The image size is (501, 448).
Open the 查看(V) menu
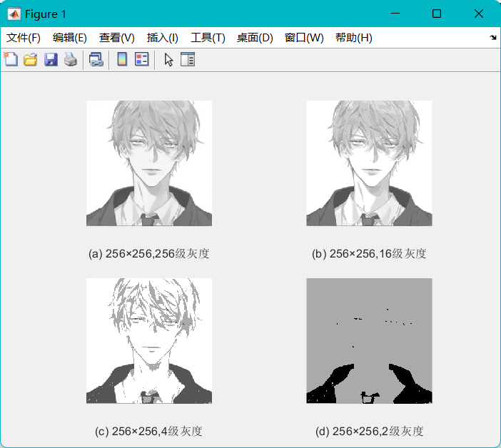(117, 38)
